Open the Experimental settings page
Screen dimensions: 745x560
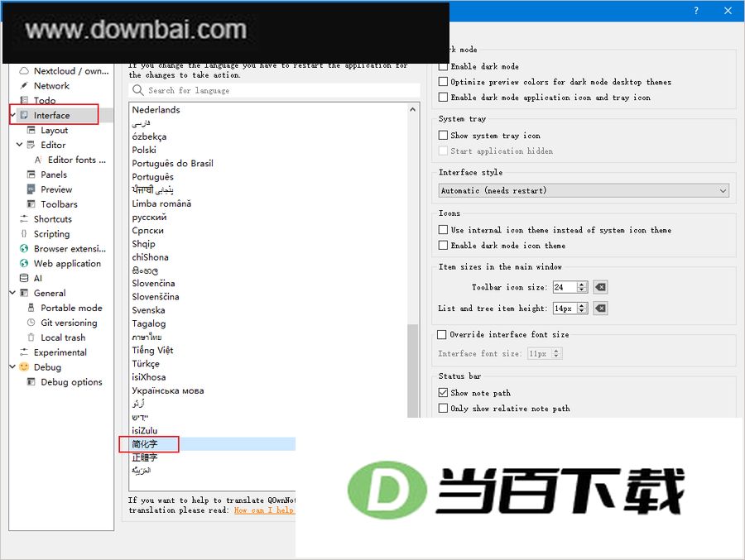(x=60, y=352)
